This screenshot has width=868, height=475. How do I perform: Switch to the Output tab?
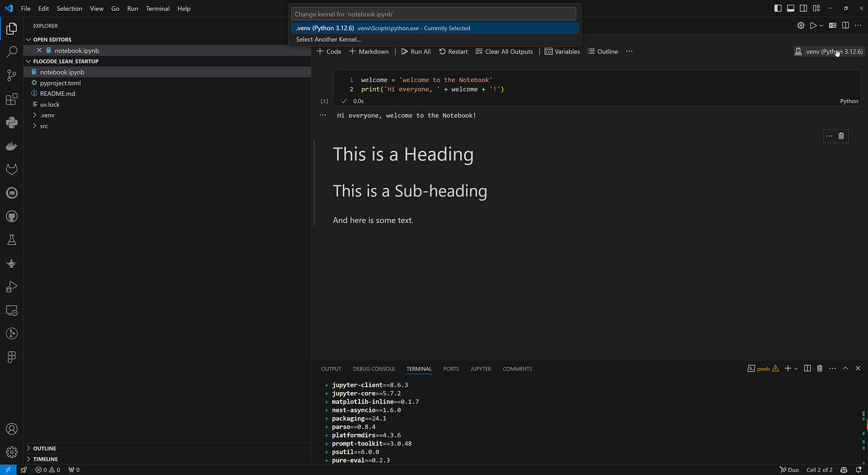tap(331, 369)
